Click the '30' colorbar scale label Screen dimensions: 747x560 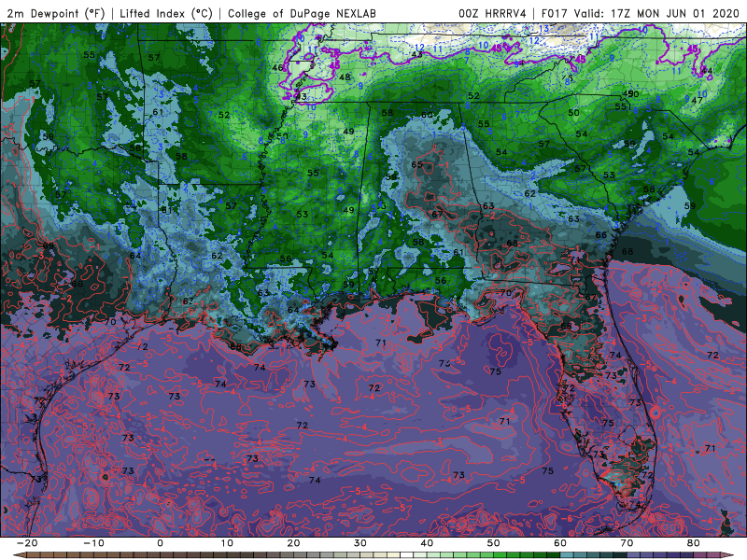[x=360, y=543]
